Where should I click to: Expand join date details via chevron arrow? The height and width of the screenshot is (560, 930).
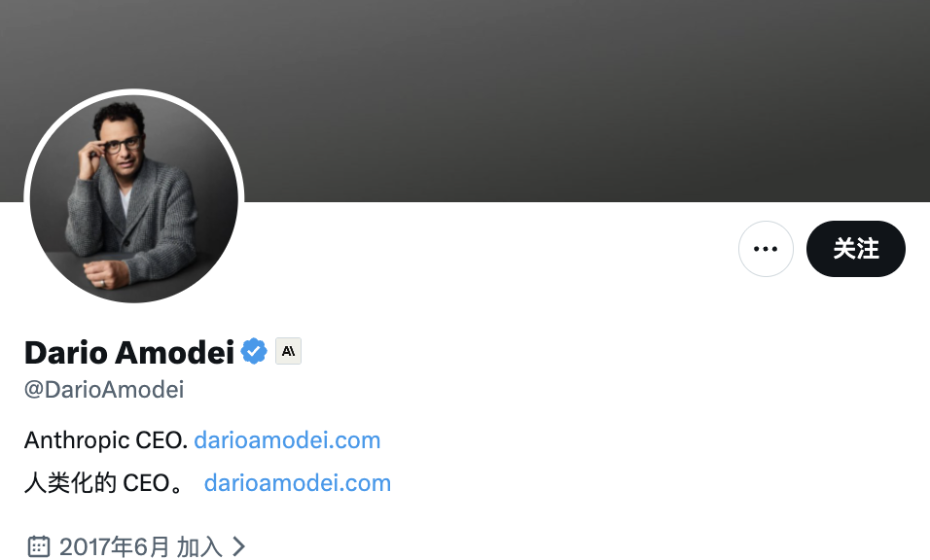coord(238,546)
